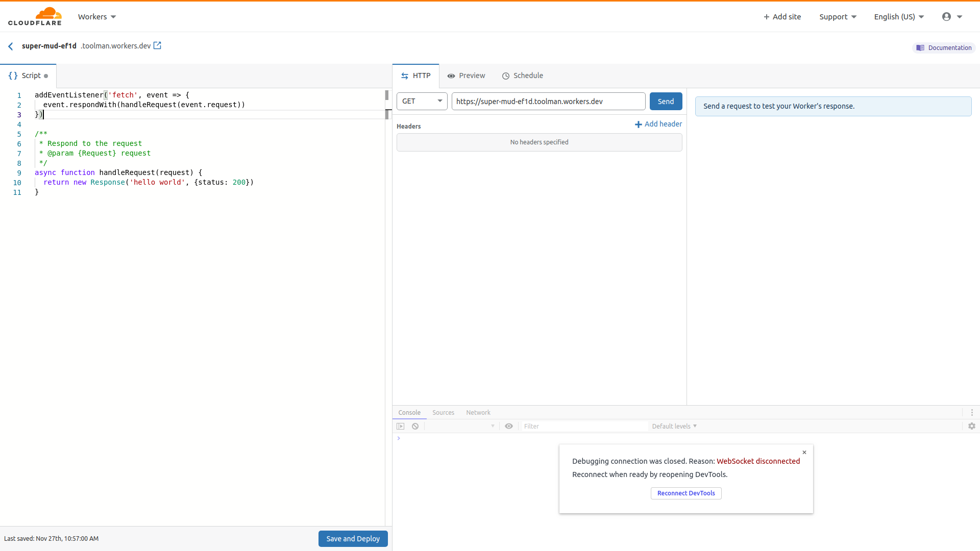Clear console with the ban icon
The width and height of the screenshot is (980, 551).
tap(415, 427)
